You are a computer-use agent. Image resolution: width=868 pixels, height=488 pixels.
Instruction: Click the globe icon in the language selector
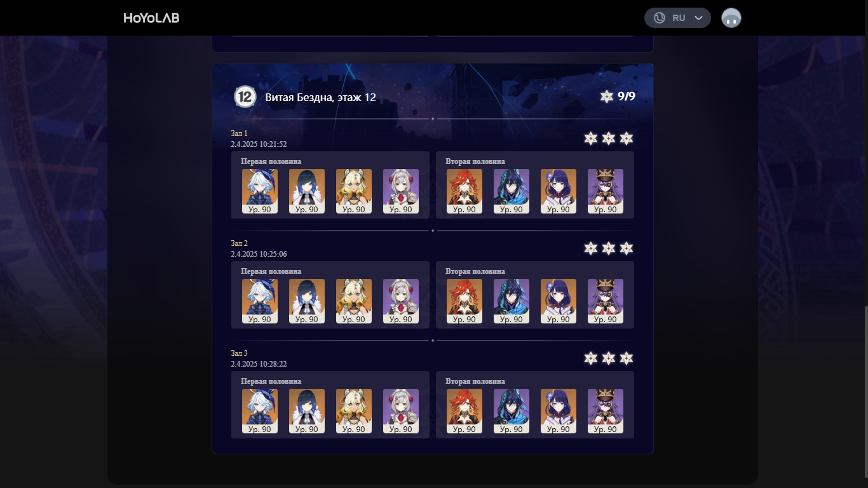(x=660, y=18)
